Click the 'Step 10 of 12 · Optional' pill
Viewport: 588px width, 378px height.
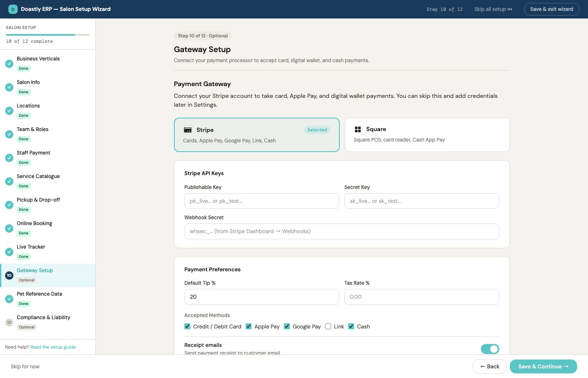[x=203, y=36]
